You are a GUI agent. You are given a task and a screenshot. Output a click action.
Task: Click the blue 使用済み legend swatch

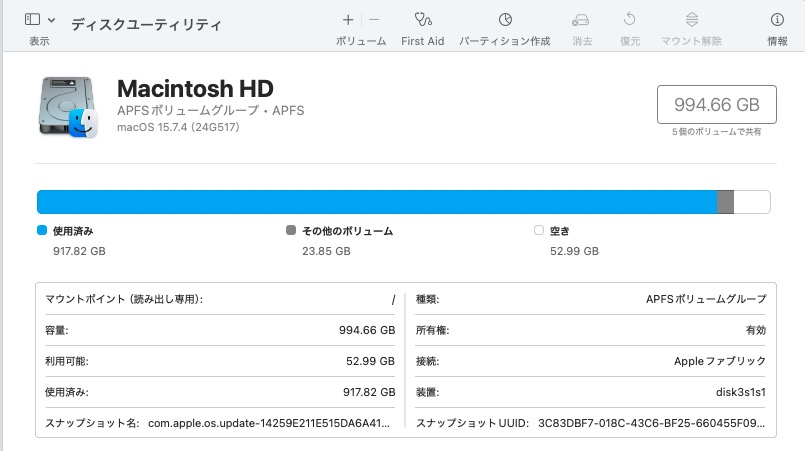tap(42, 230)
